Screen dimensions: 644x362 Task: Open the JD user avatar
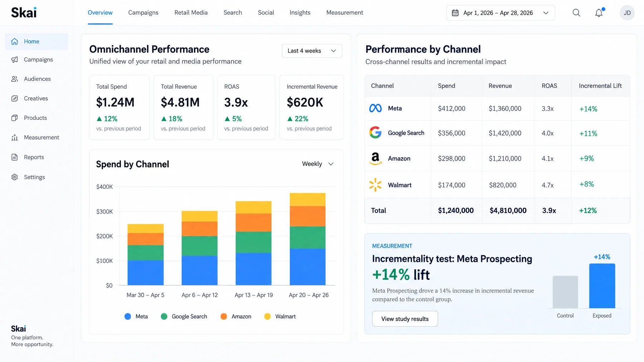click(627, 13)
